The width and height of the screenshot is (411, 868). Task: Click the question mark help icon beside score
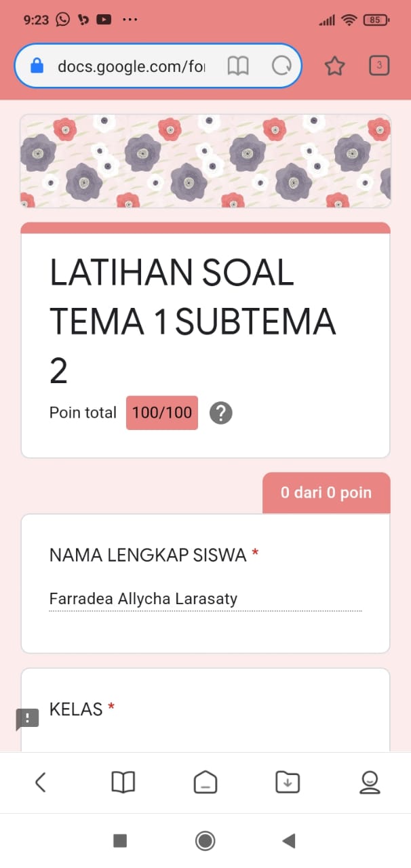pyautogui.click(x=221, y=413)
